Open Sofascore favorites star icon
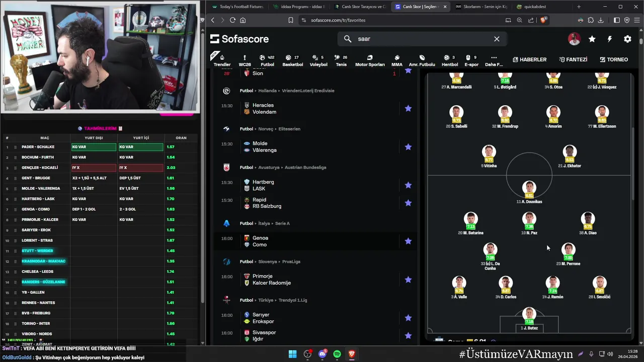 pyautogui.click(x=592, y=39)
